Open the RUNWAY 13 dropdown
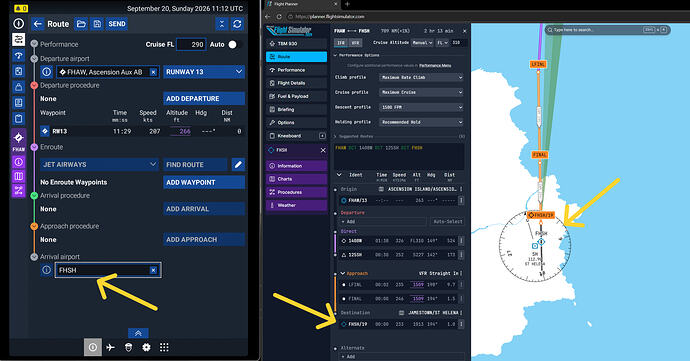The width and height of the screenshot is (690, 361). (204, 72)
